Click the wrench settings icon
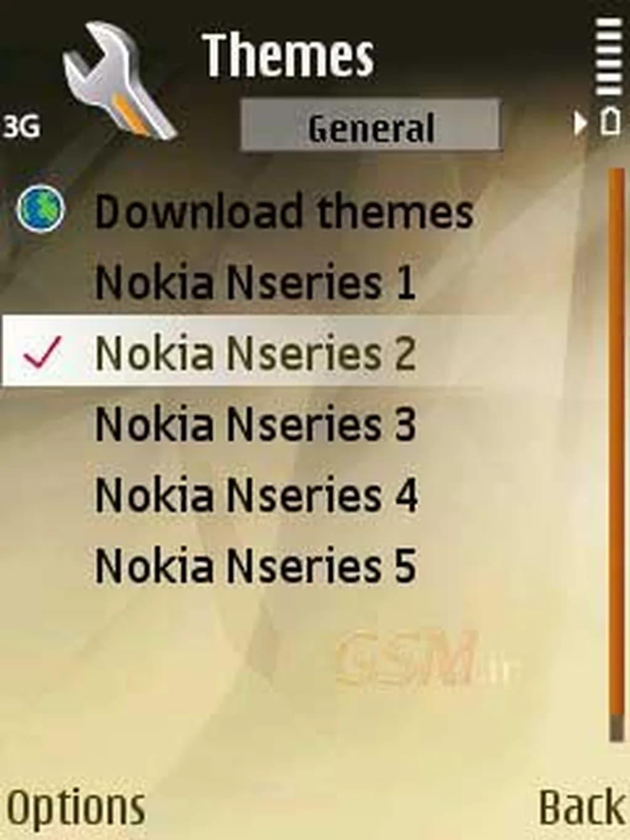This screenshot has height=840, width=630. click(120, 80)
